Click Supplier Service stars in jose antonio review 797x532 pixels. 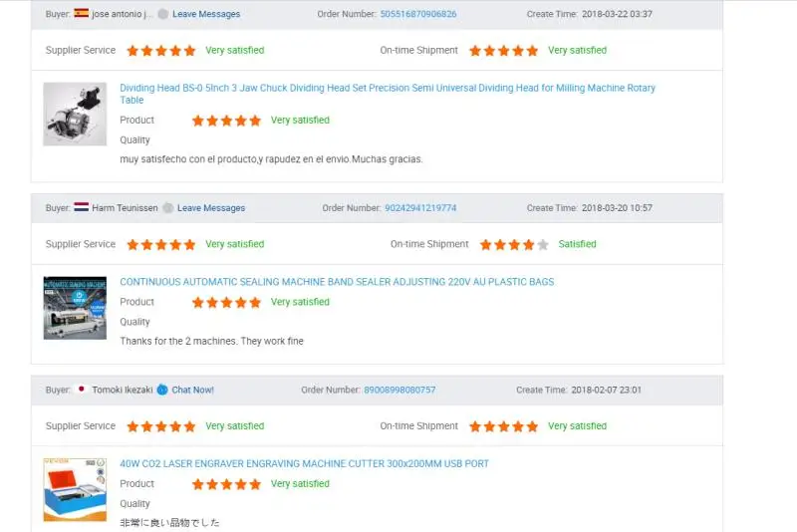click(161, 50)
